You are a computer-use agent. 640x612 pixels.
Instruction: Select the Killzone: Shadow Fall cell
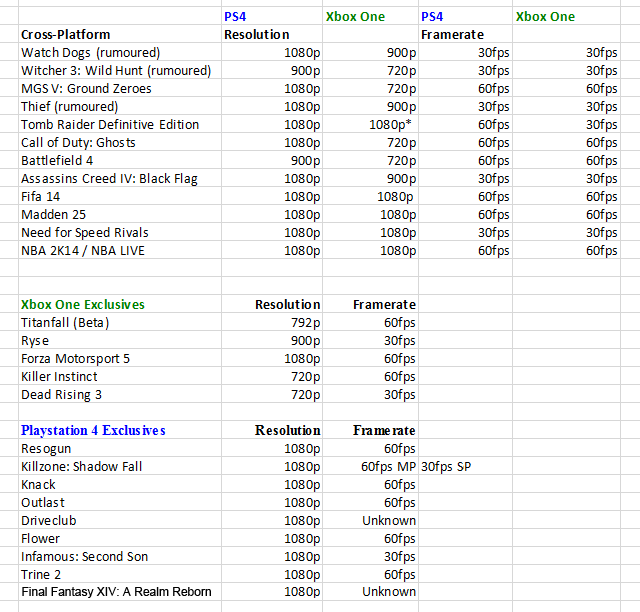coord(120,465)
